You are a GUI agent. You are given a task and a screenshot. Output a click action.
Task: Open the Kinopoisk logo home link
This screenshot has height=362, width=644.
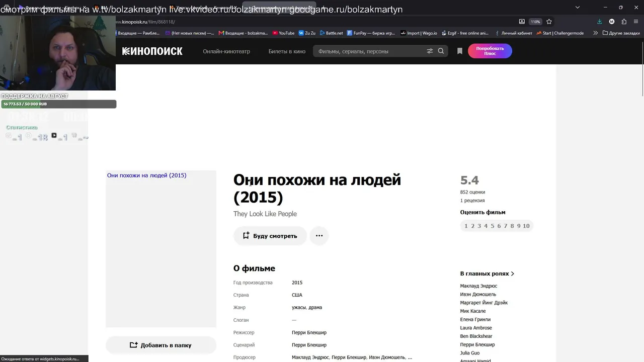pos(152,51)
